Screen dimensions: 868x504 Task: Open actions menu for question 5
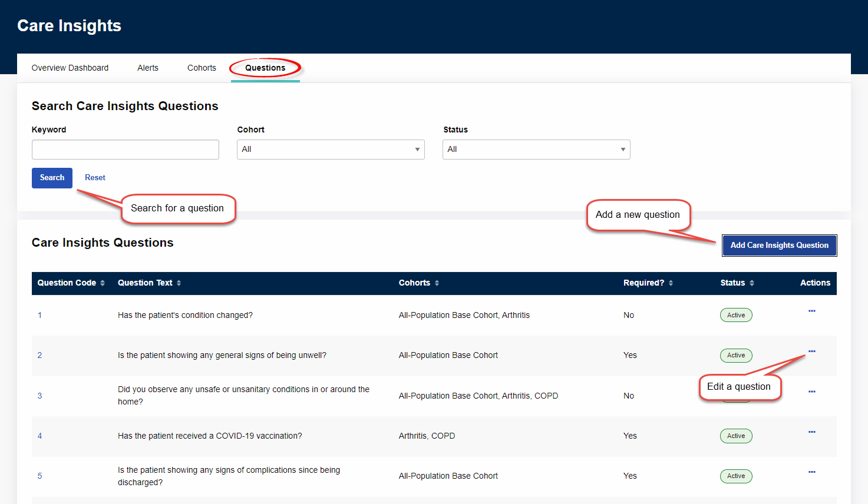(811, 472)
